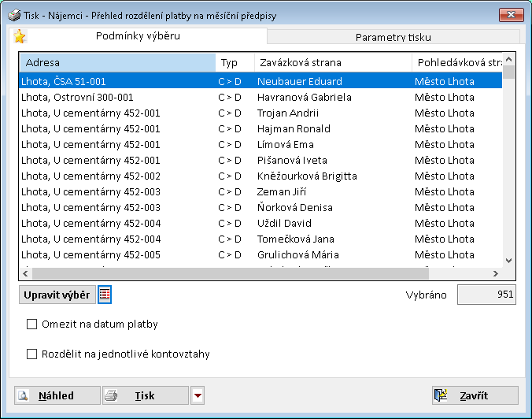Click the printer icon in the title bar
This screenshot has height=419, width=532.
pyautogui.click(x=13, y=16)
